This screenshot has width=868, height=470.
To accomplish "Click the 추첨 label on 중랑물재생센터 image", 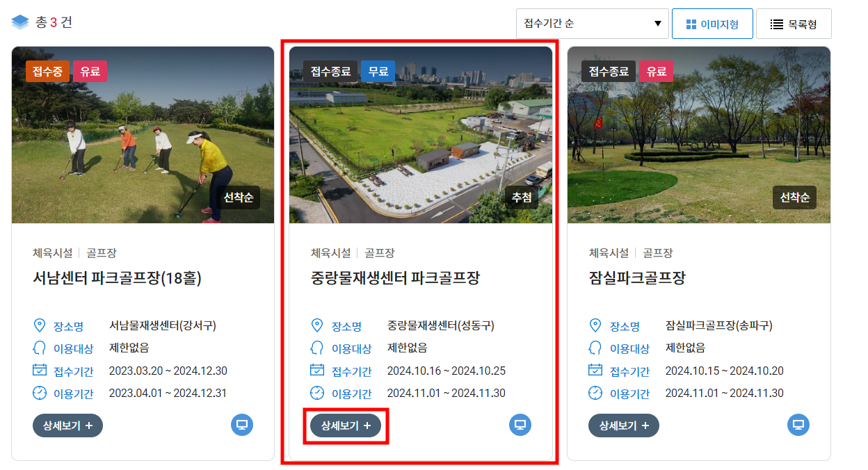I will coord(521,197).
